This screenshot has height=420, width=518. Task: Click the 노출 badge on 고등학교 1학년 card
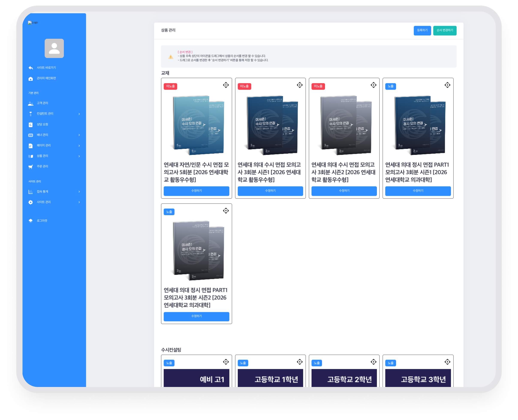pyautogui.click(x=243, y=363)
